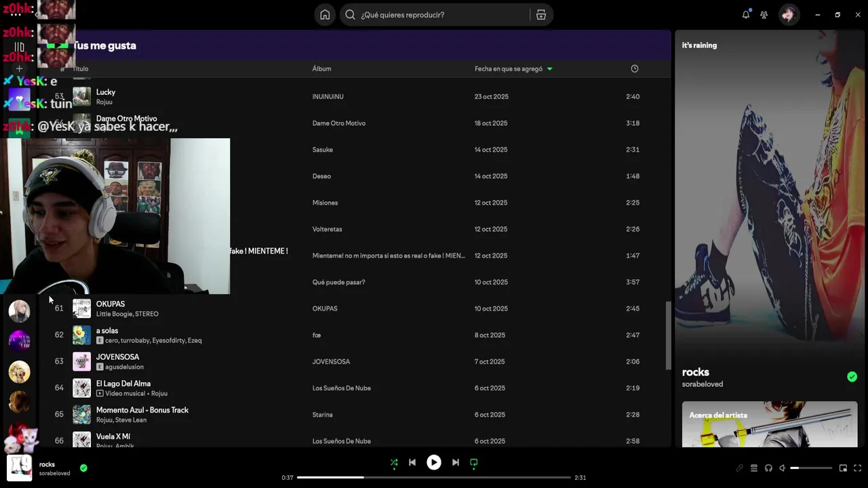
Task: Show friend activity panel
Action: coord(764,14)
